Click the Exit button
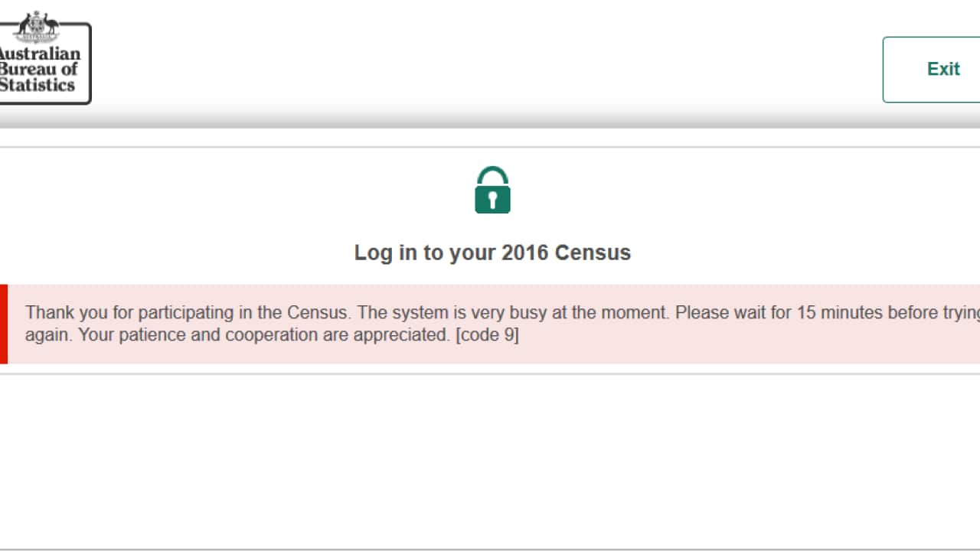 click(x=942, y=69)
